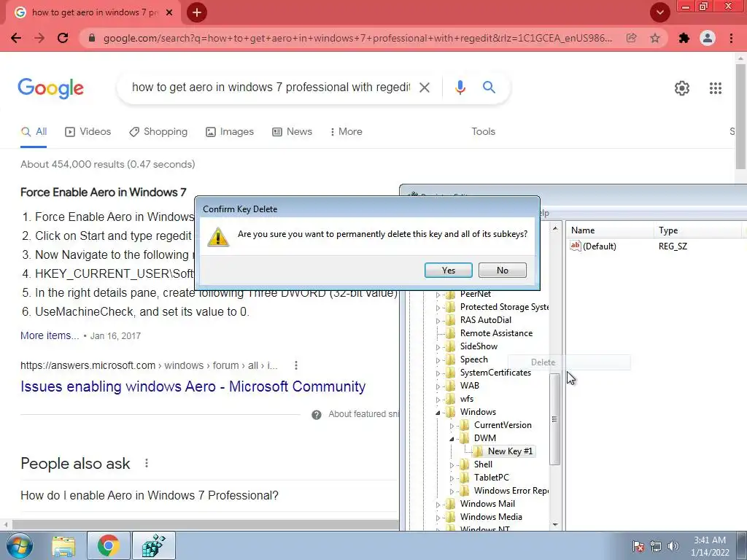
Task: Expand the TabletPC registry key
Action: pyautogui.click(x=452, y=478)
